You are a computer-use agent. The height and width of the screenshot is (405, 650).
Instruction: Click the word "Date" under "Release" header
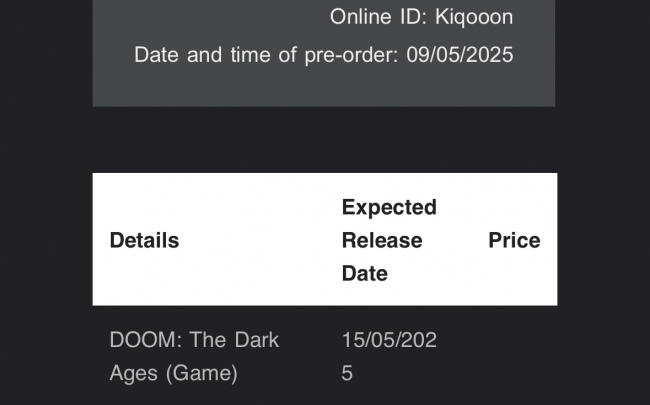pyautogui.click(x=365, y=273)
